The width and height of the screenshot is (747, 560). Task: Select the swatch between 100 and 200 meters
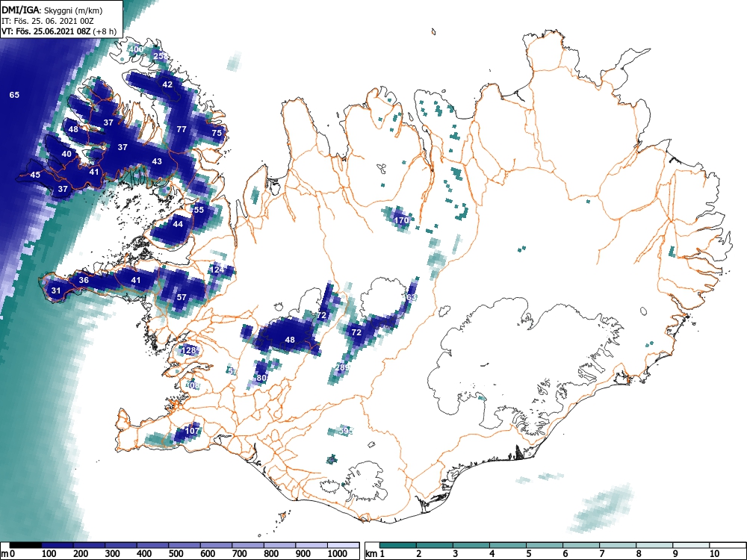point(58,545)
